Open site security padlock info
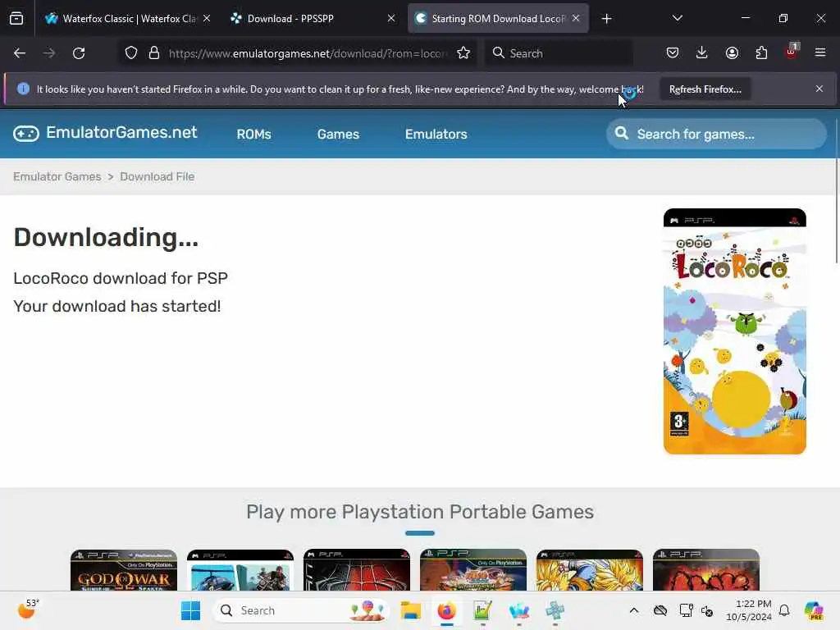 coord(154,53)
